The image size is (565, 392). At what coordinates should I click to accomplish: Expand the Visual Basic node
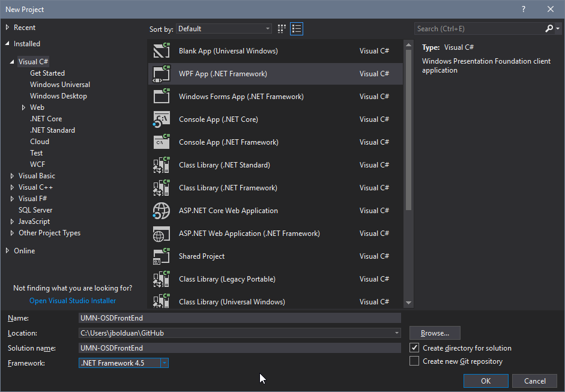12,176
